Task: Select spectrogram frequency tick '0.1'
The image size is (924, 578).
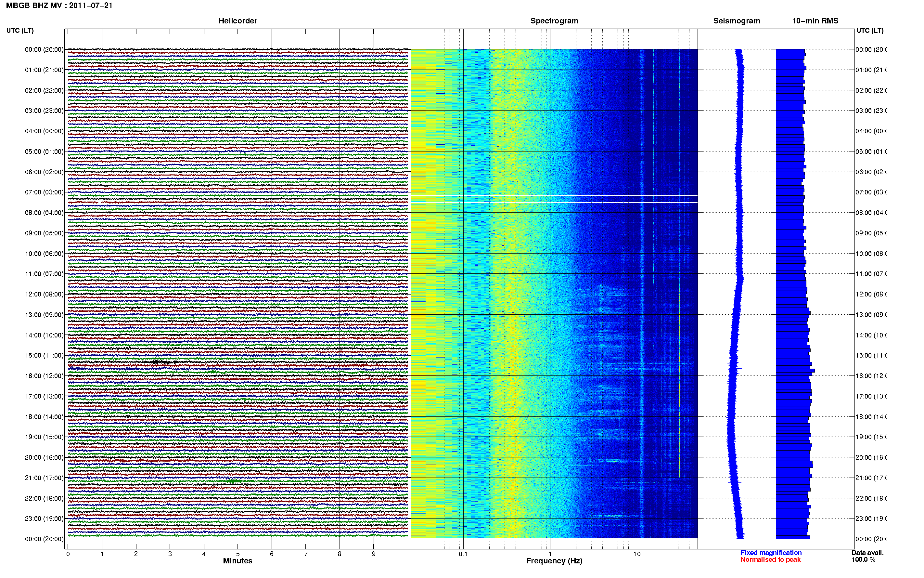Action: click(463, 554)
